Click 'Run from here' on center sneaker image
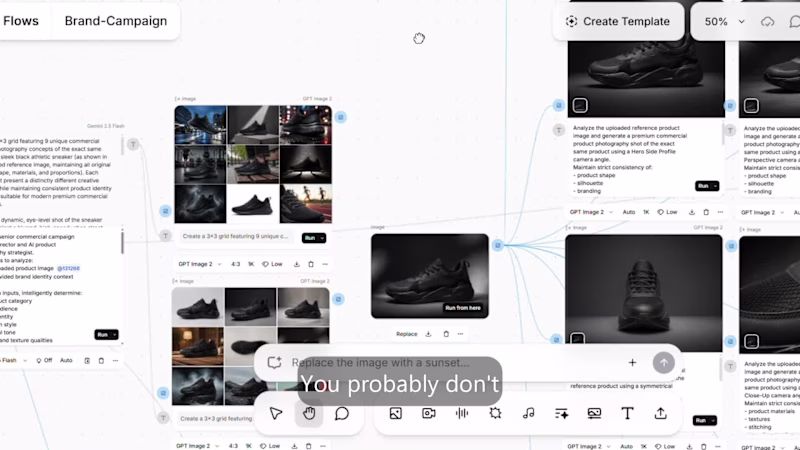 click(463, 308)
